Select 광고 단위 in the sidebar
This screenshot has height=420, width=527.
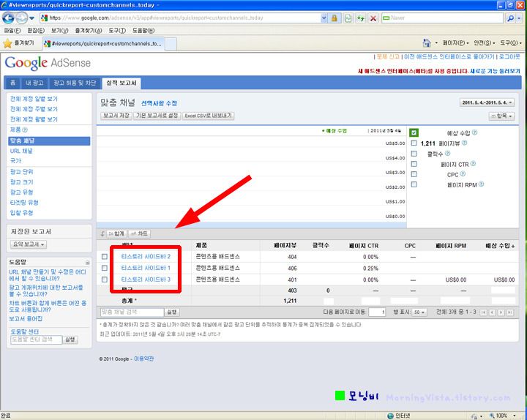pyautogui.click(x=21, y=172)
